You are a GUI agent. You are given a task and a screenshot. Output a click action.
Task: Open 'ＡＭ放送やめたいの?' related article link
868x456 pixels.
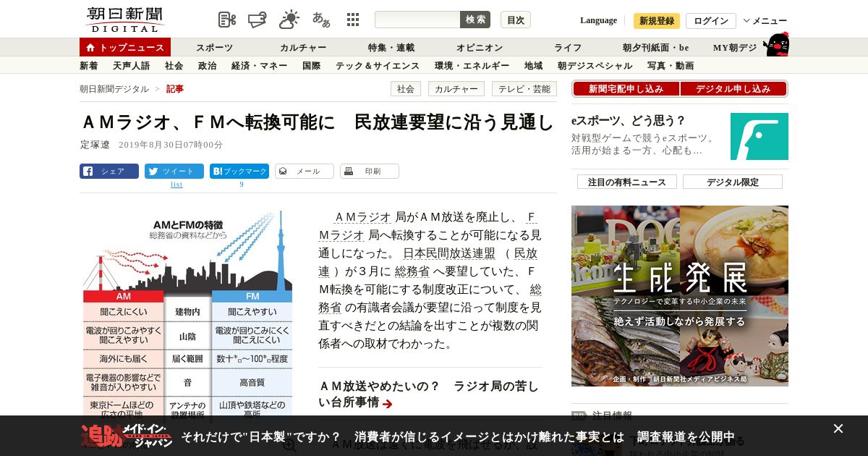tap(428, 394)
